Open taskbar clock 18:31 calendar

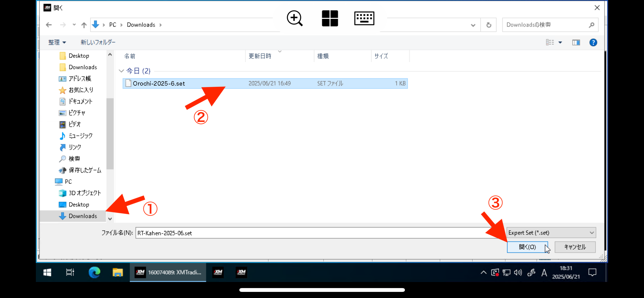tap(566, 272)
